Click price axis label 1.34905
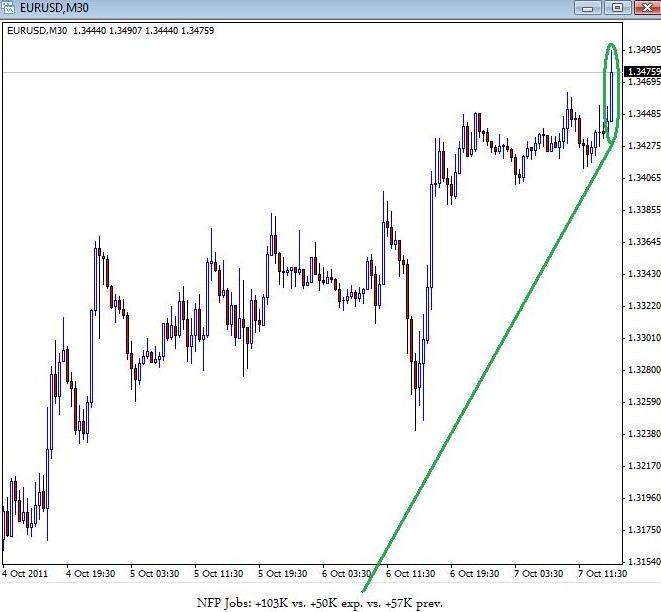This screenshot has width=661, height=612. 644,50
